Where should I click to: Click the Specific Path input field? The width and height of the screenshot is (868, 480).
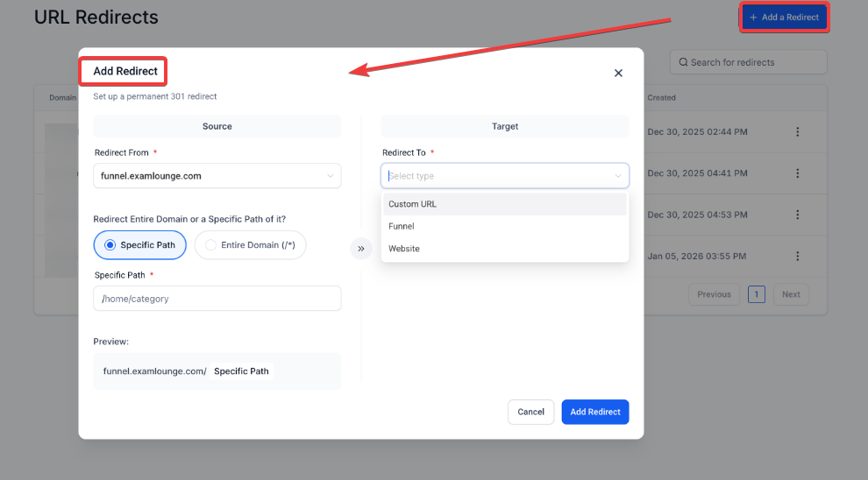coord(217,299)
